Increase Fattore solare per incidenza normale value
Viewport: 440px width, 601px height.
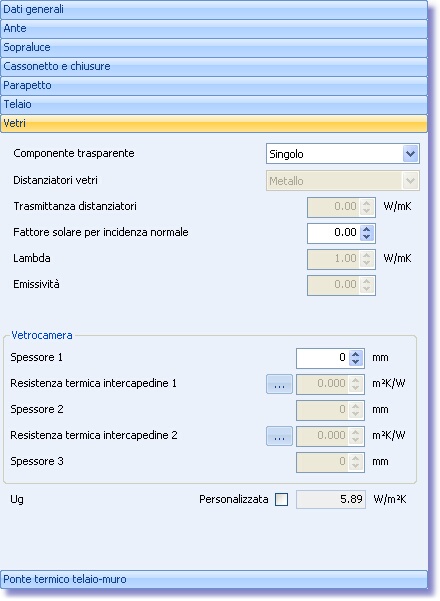366,229
